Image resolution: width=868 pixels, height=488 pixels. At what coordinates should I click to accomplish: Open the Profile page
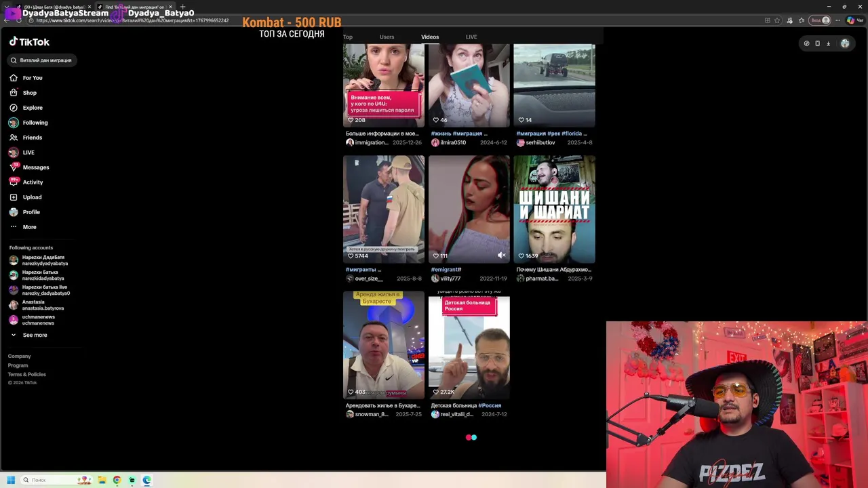(x=25, y=212)
